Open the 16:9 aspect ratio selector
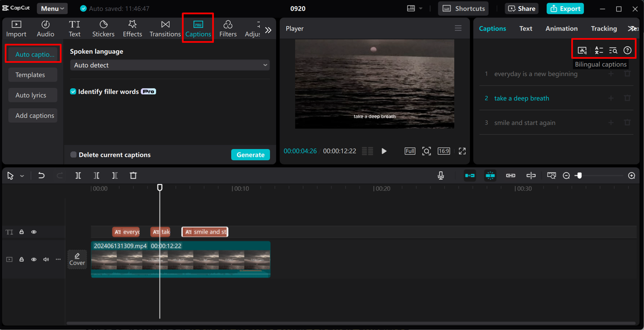 (x=443, y=151)
